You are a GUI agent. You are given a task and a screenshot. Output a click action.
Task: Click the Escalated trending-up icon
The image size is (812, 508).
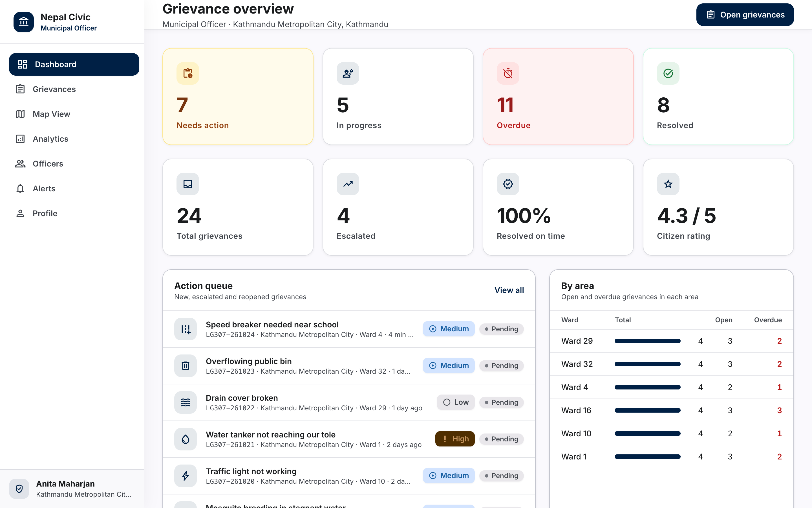click(x=348, y=184)
